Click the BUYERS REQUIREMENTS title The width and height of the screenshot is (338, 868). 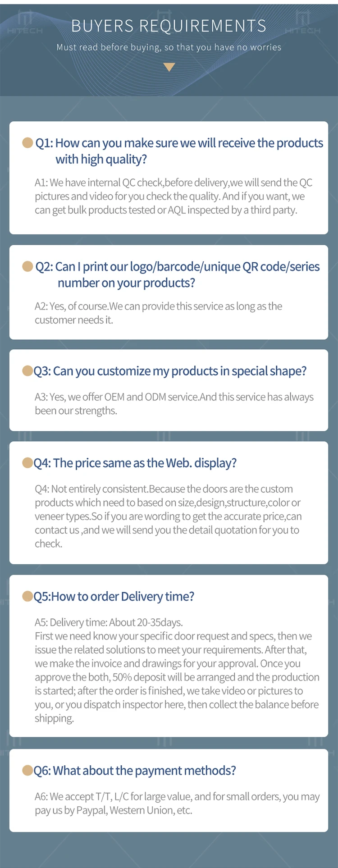coord(169,26)
